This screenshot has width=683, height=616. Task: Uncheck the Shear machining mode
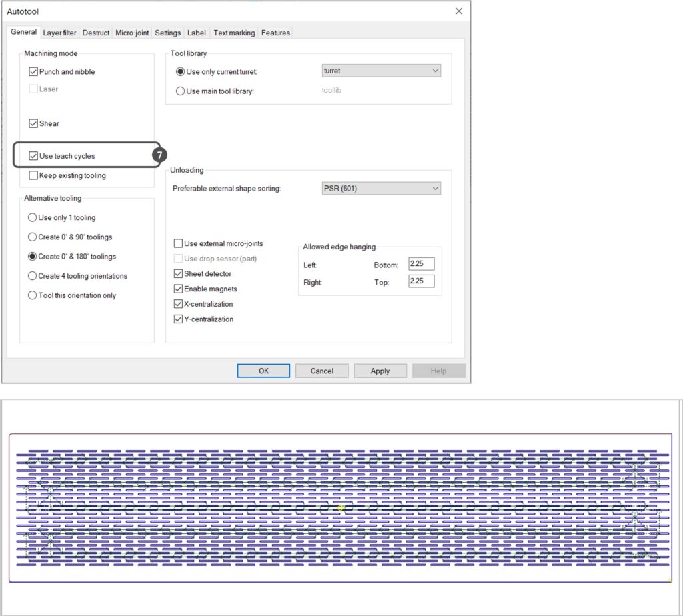click(33, 123)
